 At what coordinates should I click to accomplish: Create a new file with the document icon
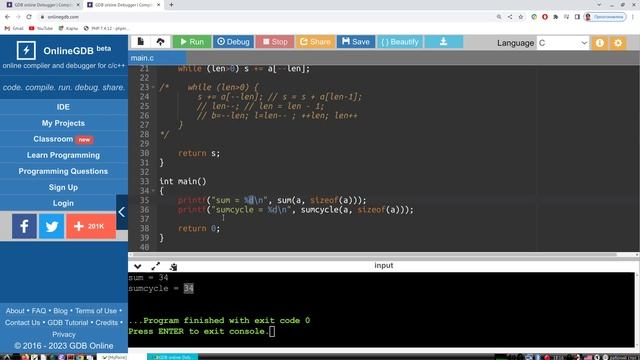click(x=141, y=42)
